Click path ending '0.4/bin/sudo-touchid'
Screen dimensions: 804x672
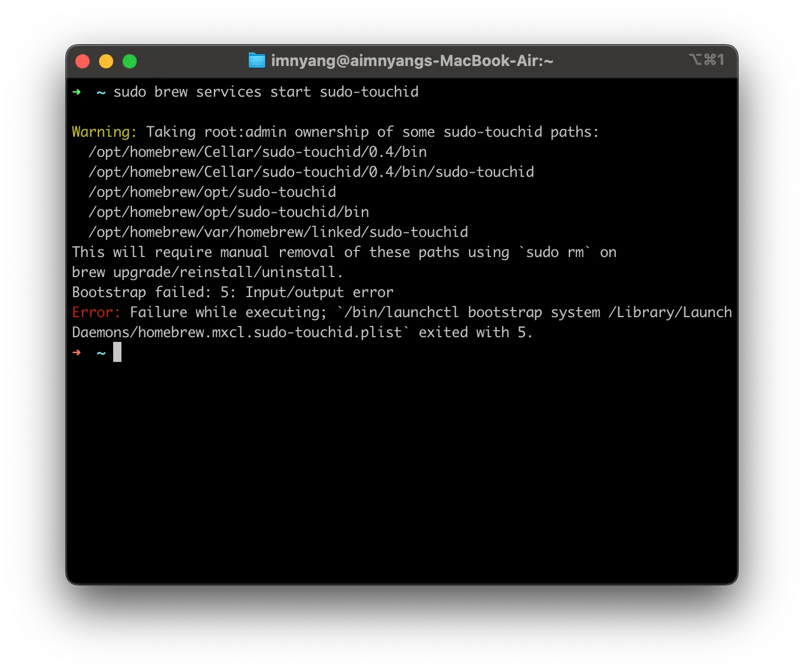311,172
